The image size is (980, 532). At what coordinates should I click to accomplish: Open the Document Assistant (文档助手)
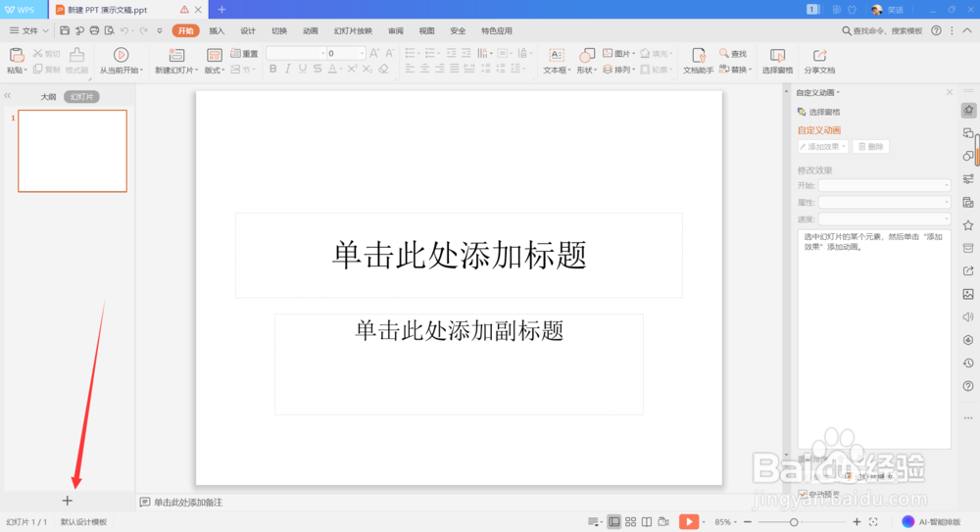(698, 61)
